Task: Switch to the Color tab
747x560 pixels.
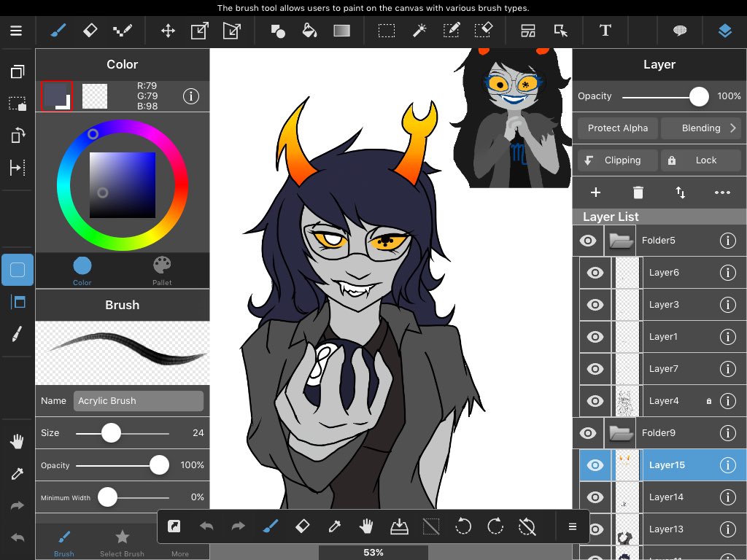Action: coord(82,271)
